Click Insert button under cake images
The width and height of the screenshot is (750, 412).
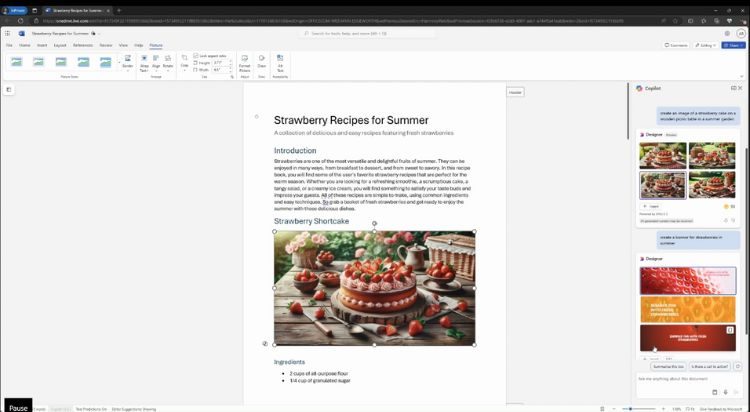[651, 206]
